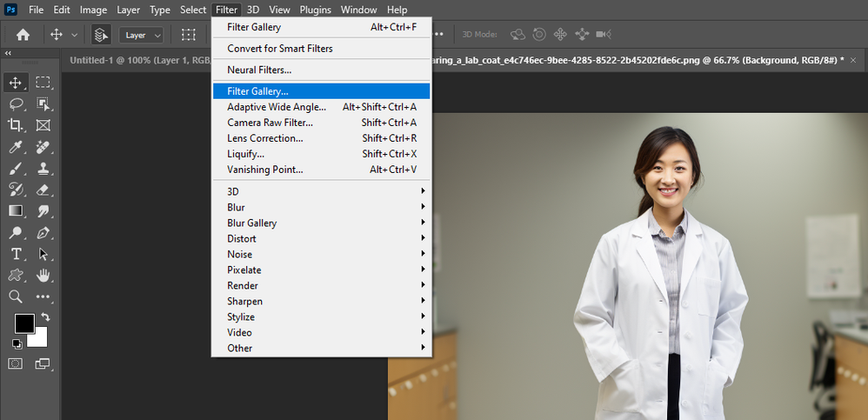Open the foreground color swatch
This screenshot has width=868, height=420.
coord(23,323)
